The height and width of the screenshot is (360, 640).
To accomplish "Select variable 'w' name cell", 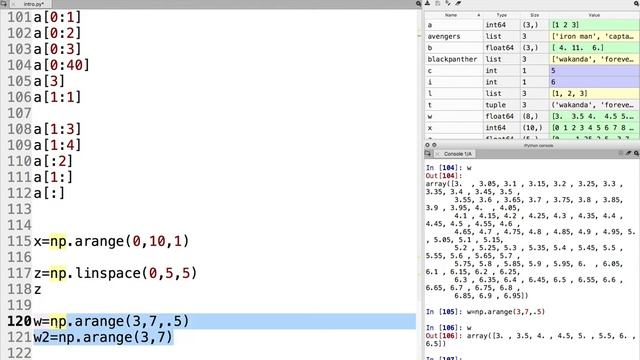I will pos(453,116).
